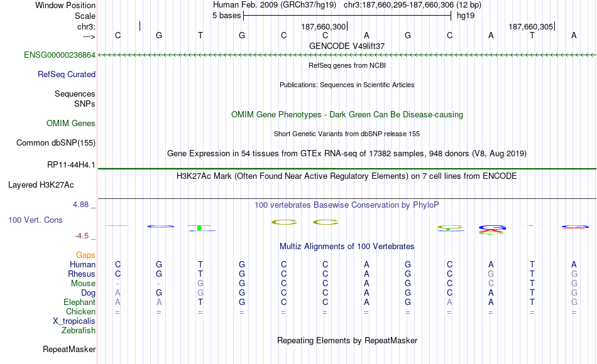Select the Mouse alignment row label
The height and width of the screenshot is (364, 597).
tap(83, 284)
